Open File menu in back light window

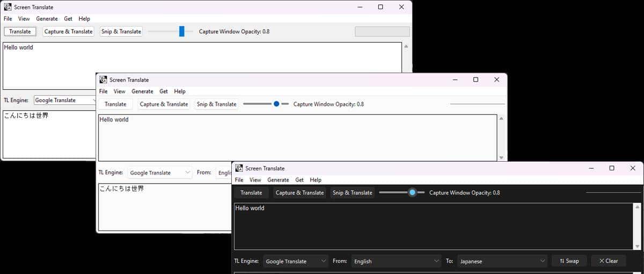(x=8, y=19)
